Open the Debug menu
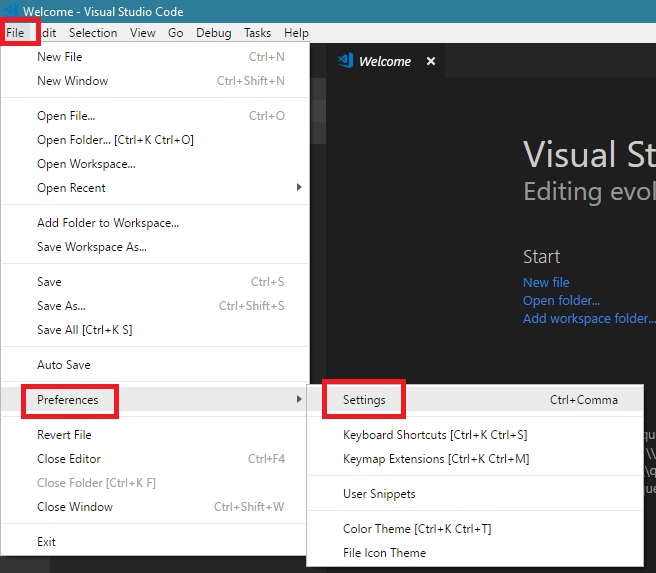This screenshot has height=573, width=656. (213, 32)
